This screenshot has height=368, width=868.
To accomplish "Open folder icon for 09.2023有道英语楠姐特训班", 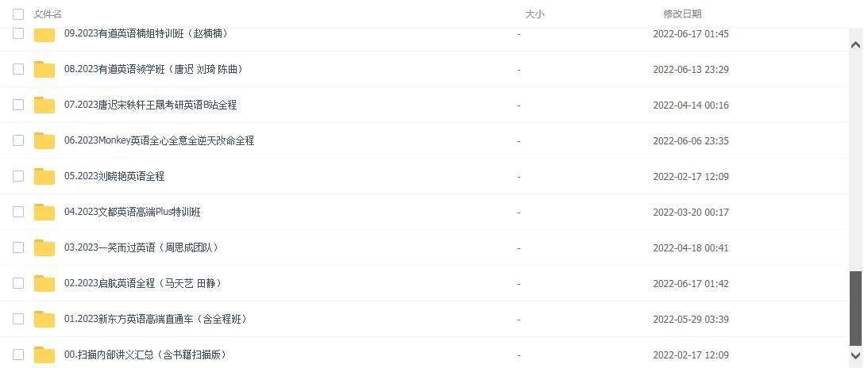I will coord(44,34).
